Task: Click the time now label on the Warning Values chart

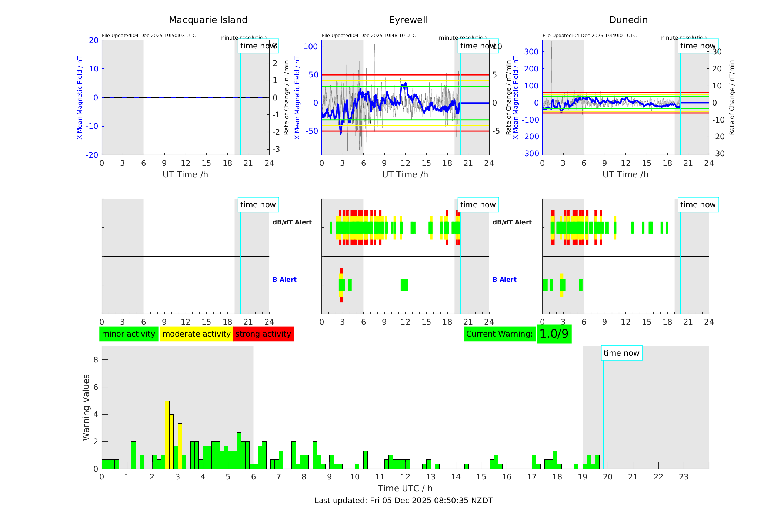Action: pyautogui.click(x=621, y=353)
